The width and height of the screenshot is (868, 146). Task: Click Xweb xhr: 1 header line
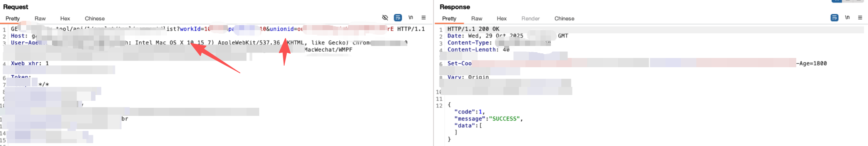point(30,63)
